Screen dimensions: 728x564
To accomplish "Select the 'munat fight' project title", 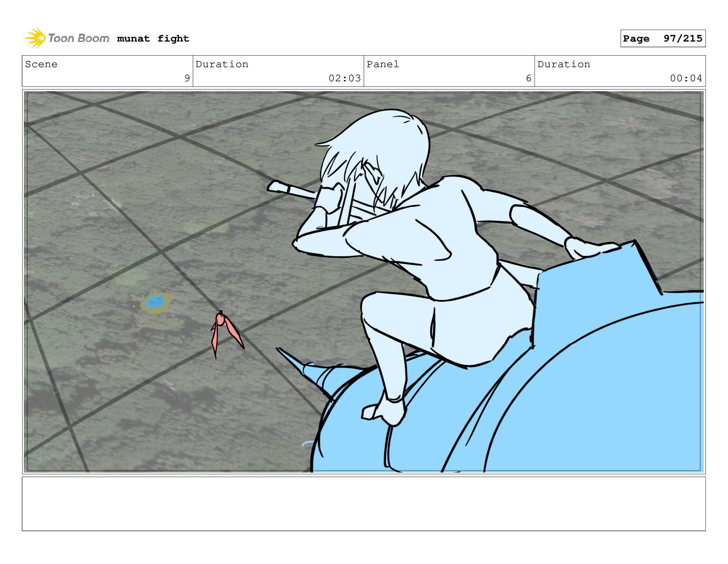I will (153, 38).
